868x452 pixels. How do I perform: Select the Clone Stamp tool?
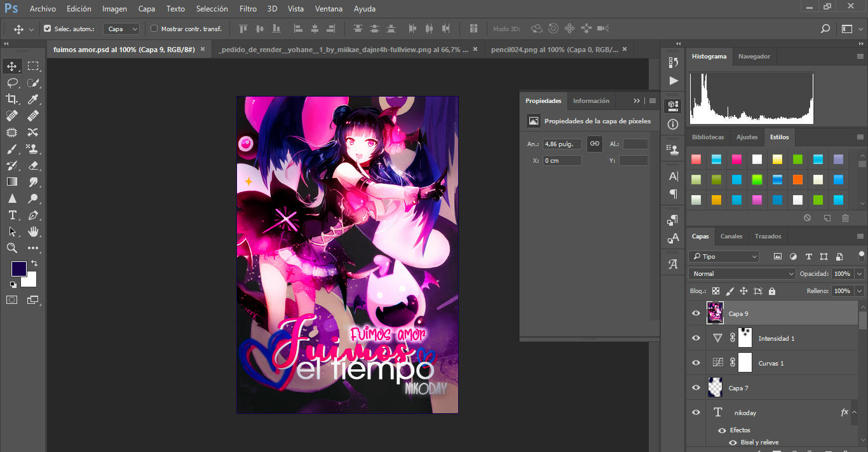[33, 149]
